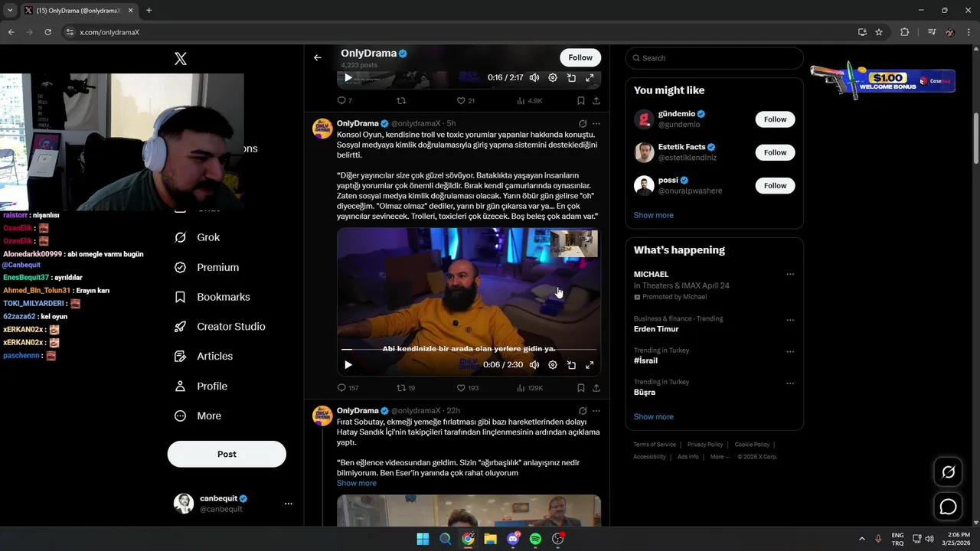
Task: Like the post with 21 likes
Action: pos(465,100)
